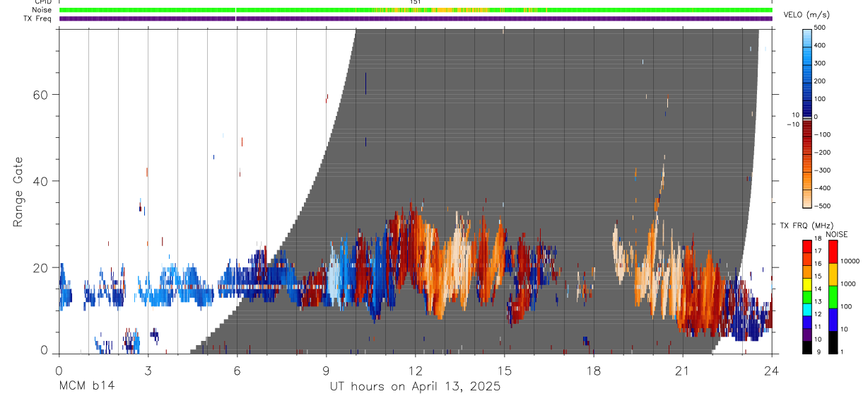Image resolution: width=868 pixels, height=401 pixels.
Task: Select the 12 tick on UT hours axis
Action: [416, 370]
